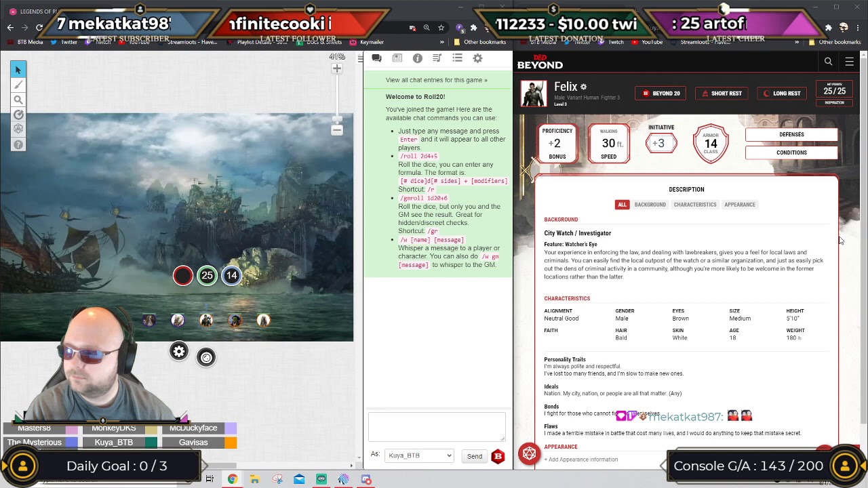Open the Roll20 dice rolling tool
The image size is (868, 488).
(18, 129)
